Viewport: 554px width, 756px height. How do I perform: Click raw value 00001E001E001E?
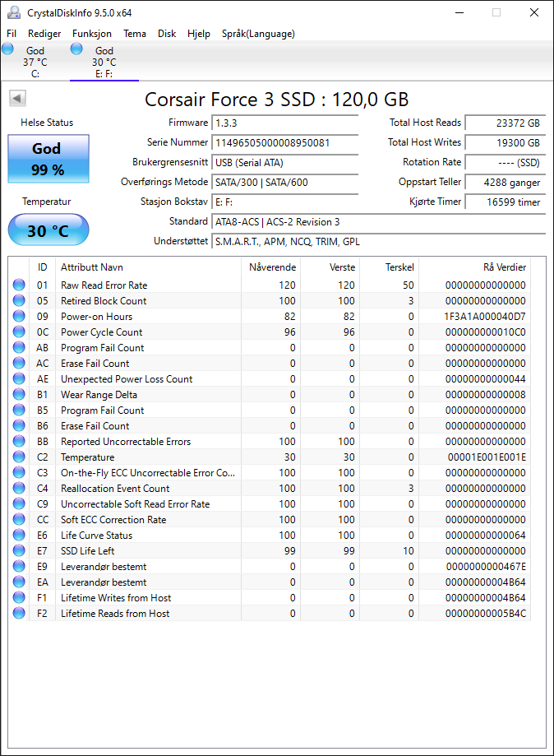[487, 457]
